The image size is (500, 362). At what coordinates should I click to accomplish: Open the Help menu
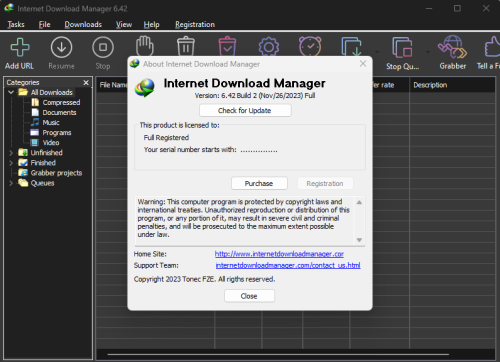coord(151,24)
